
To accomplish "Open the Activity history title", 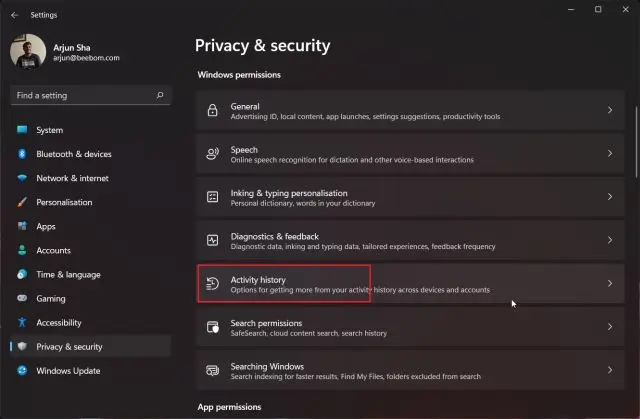I will coord(258,279).
